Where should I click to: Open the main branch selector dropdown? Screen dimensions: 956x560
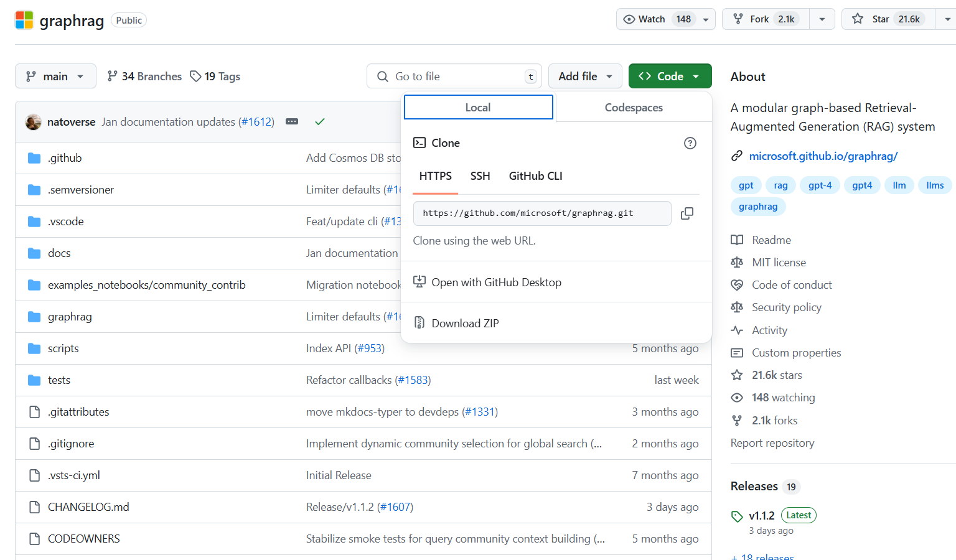pyautogui.click(x=55, y=76)
